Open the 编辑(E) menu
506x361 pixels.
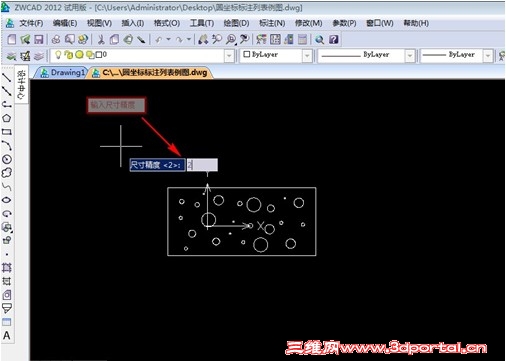[65, 23]
